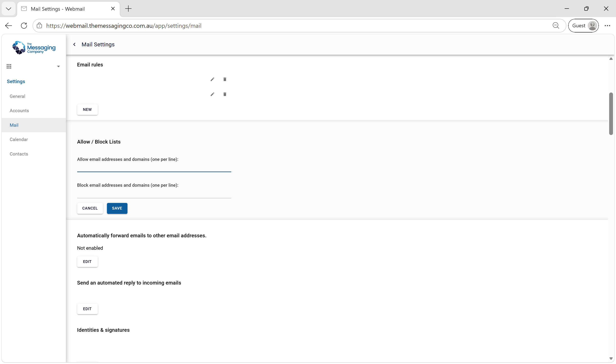
Task: Click the 'Identities & signatures' heading
Action: click(103, 330)
